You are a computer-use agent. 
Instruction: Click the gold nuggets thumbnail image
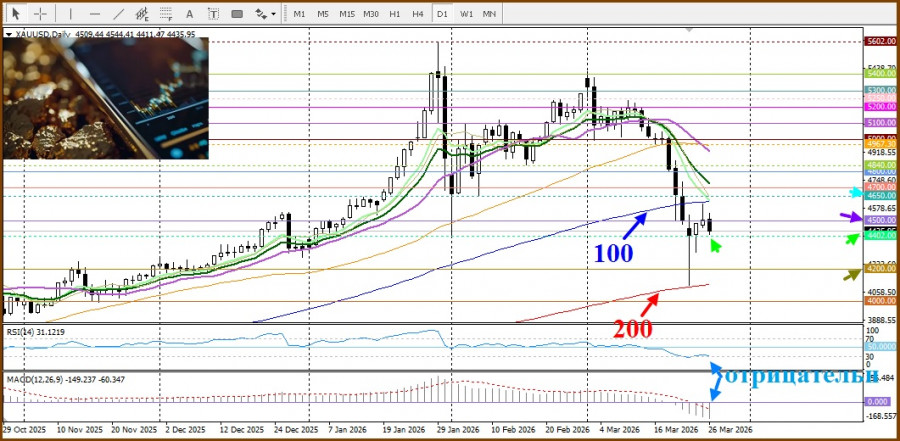coord(106,98)
